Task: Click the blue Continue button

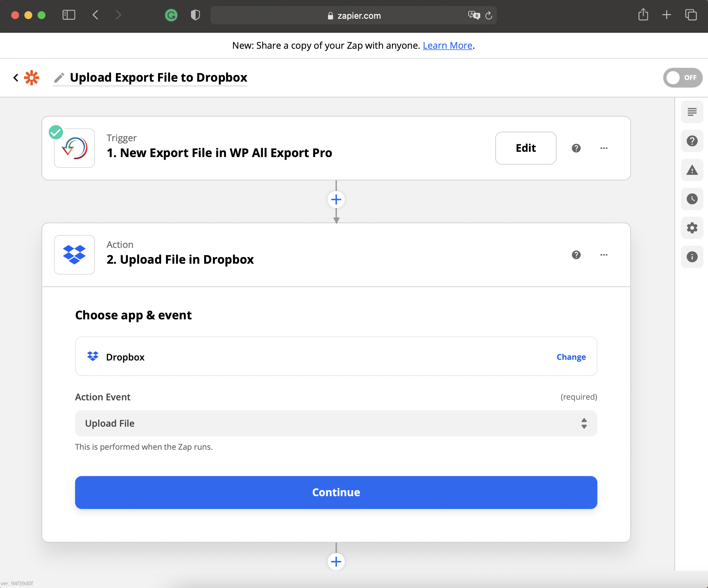Action: [336, 492]
